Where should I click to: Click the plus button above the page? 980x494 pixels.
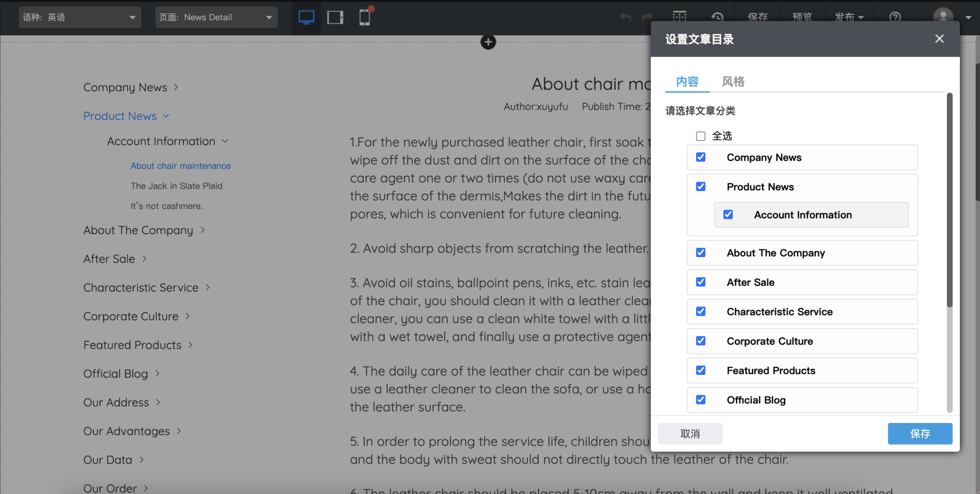(x=488, y=42)
